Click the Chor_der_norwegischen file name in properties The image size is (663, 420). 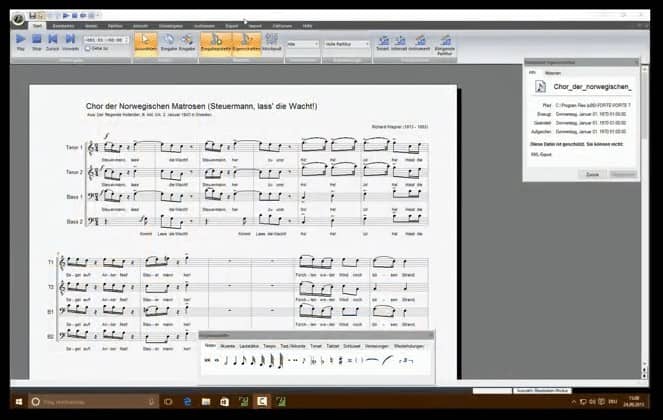coord(592,87)
